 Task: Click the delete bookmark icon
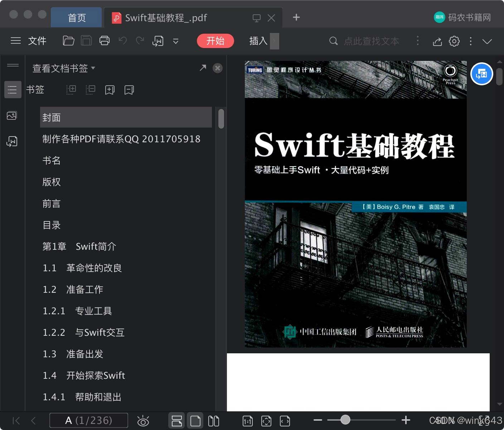129,90
